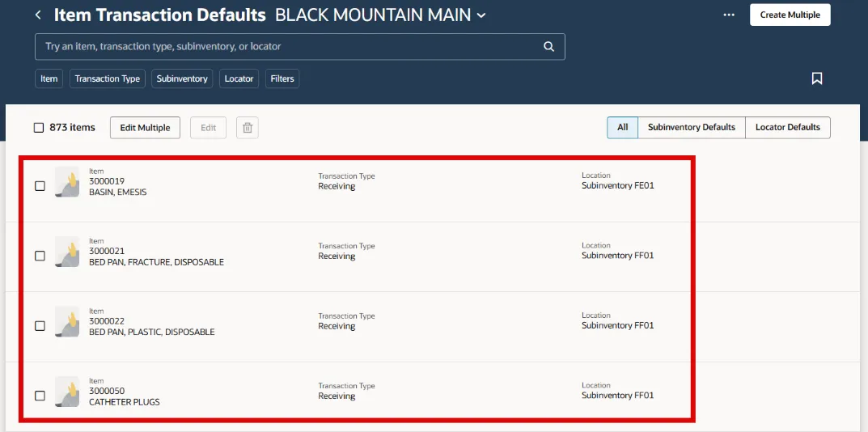Click Subinventory FF01 for item 3000022
This screenshot has height=432, width=868.
(618, 325)
